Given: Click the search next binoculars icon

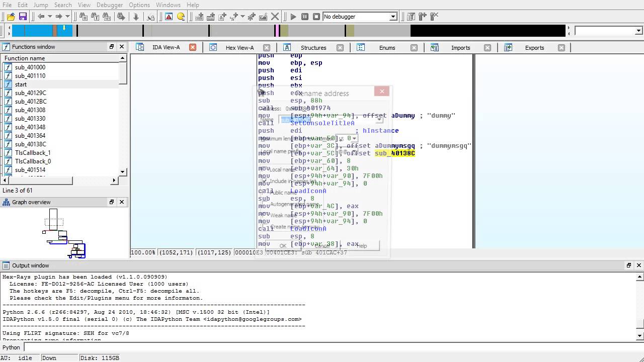Looking at the screenshot, I should (x=121, y=17).
